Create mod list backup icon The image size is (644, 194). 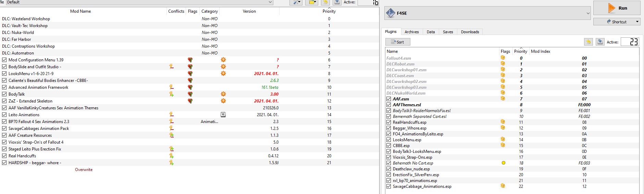tap(337, 2)
